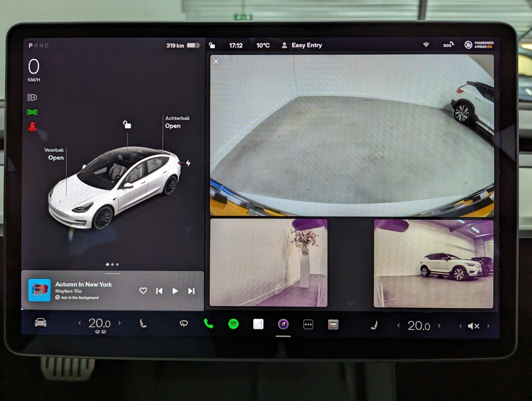Tap the green headlights indicator

pos(32,112)
